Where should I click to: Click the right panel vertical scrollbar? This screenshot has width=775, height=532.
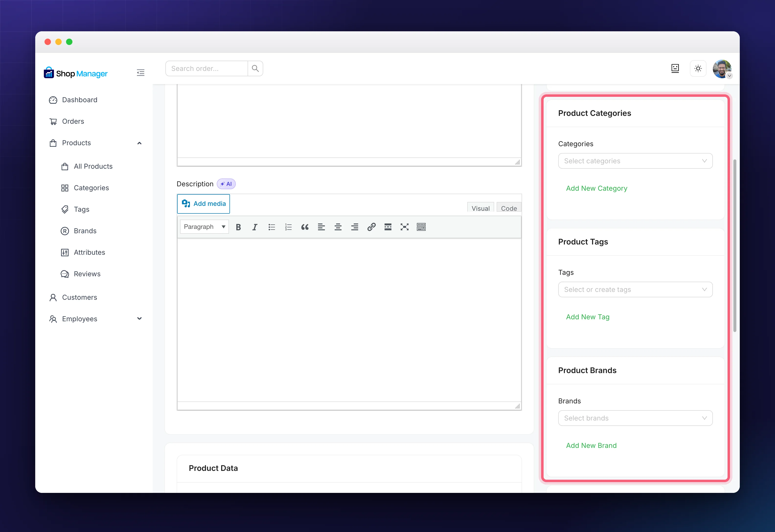(x=735, y=246)
